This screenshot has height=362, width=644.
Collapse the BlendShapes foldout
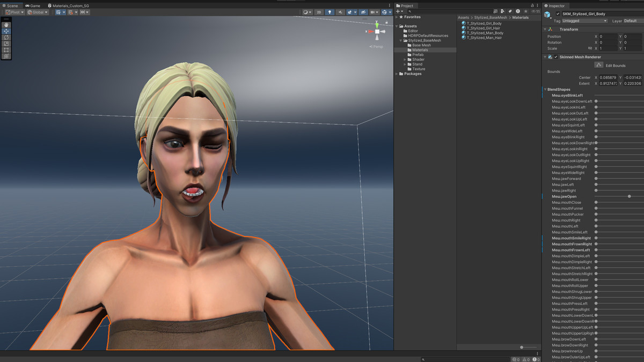click(545, 90)
